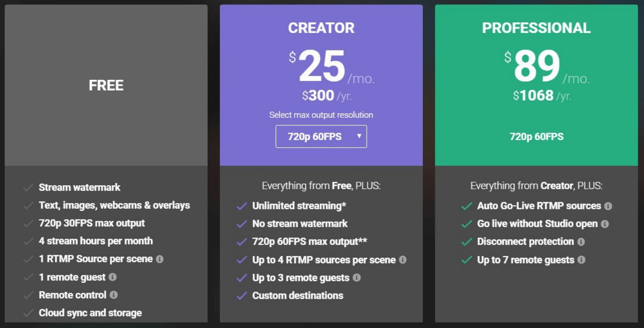
Task: Click info icon for Auto Go-Live RTMP sources
Action: (x=608, y=206)
